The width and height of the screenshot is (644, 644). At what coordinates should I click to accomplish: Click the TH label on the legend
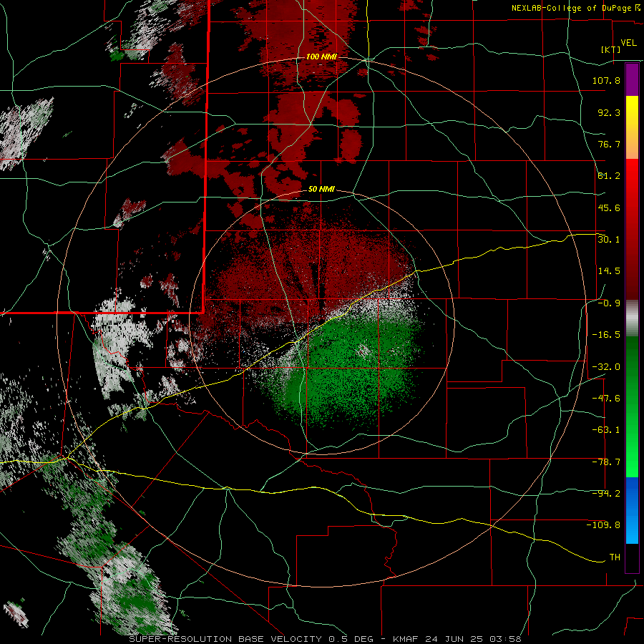pos(615,557)
